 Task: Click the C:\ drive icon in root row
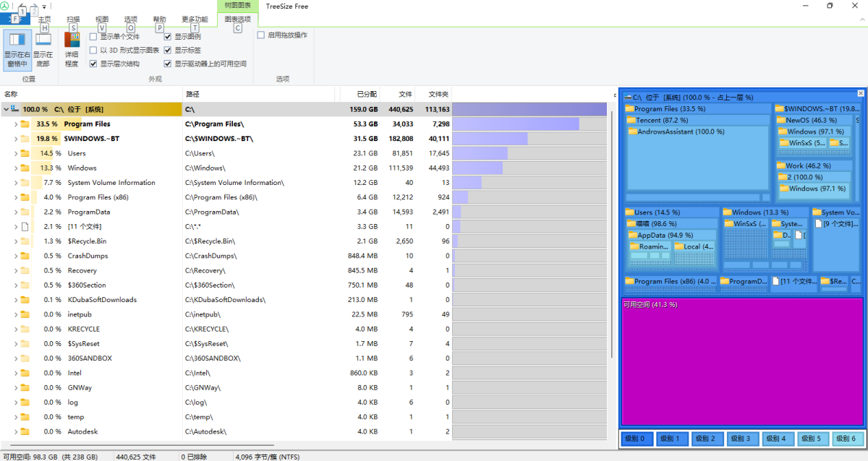(x=15, y=109)
